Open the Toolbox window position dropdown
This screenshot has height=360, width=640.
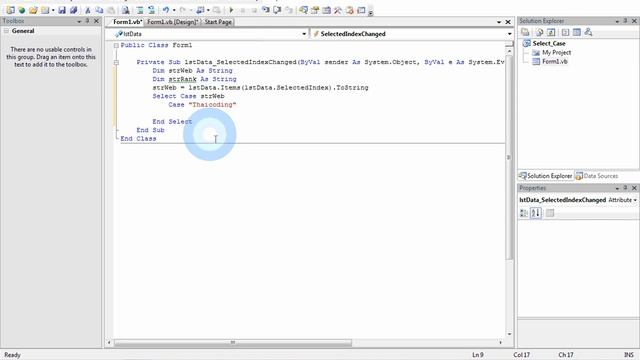(x=79, y=21)
